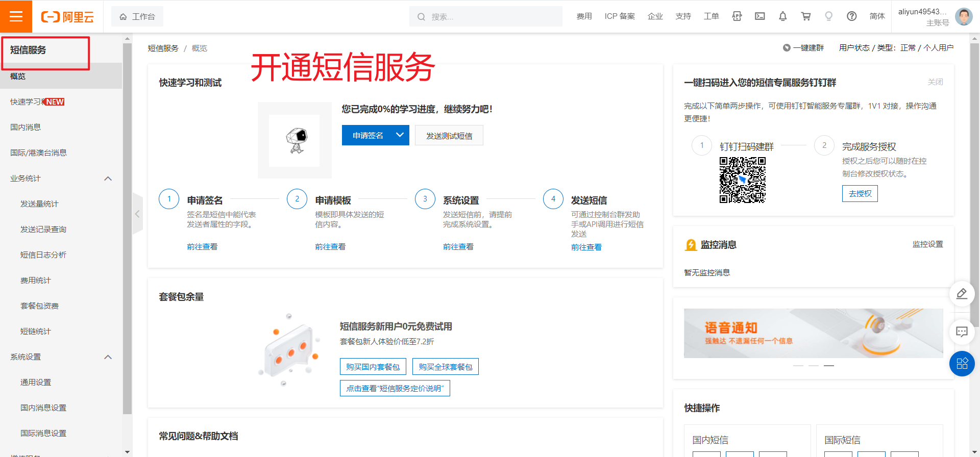Click 前往查看 under 申请模板
The image size is (980, 457).
tap(330, 246)
